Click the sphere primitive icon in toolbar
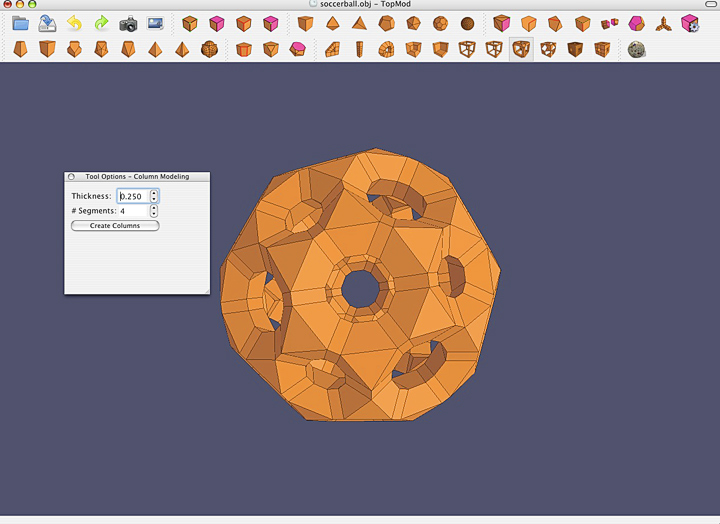This screenshot has height=524, width=720. pyautogui.click(x=467, y=23)
